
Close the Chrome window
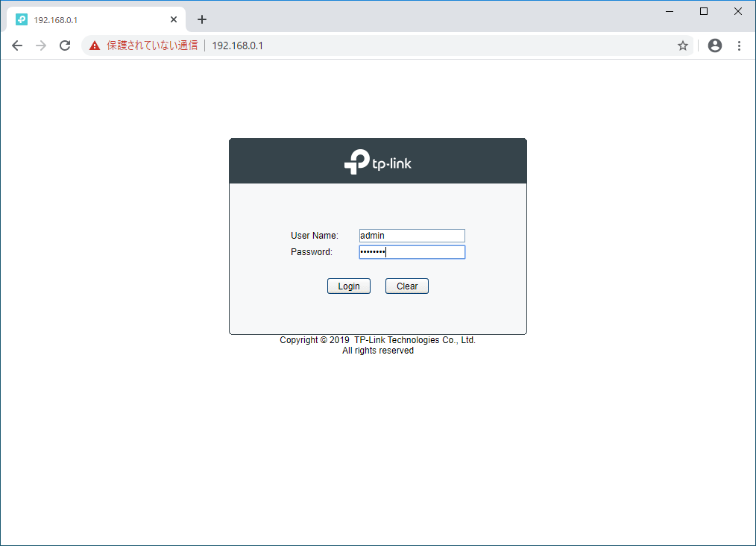click(x=737, y=11)
